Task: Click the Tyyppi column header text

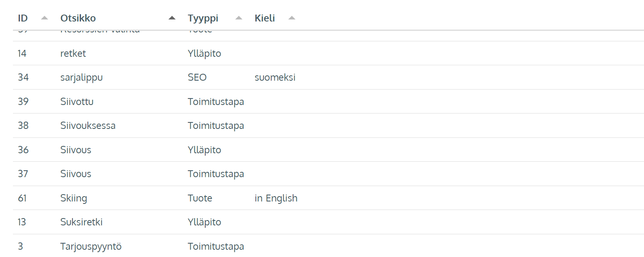Action: pyautogui.click(x=203, y=19)
